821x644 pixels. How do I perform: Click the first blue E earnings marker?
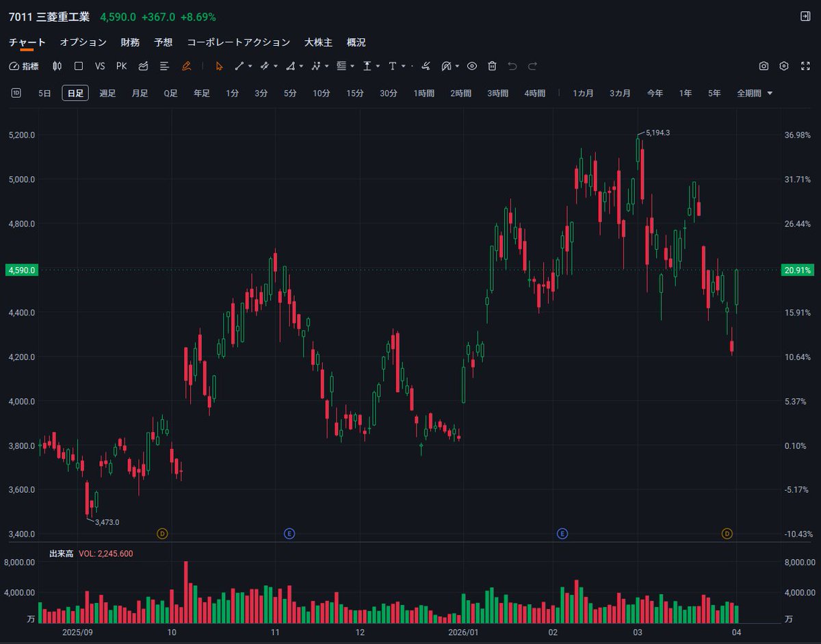(289, 533)
